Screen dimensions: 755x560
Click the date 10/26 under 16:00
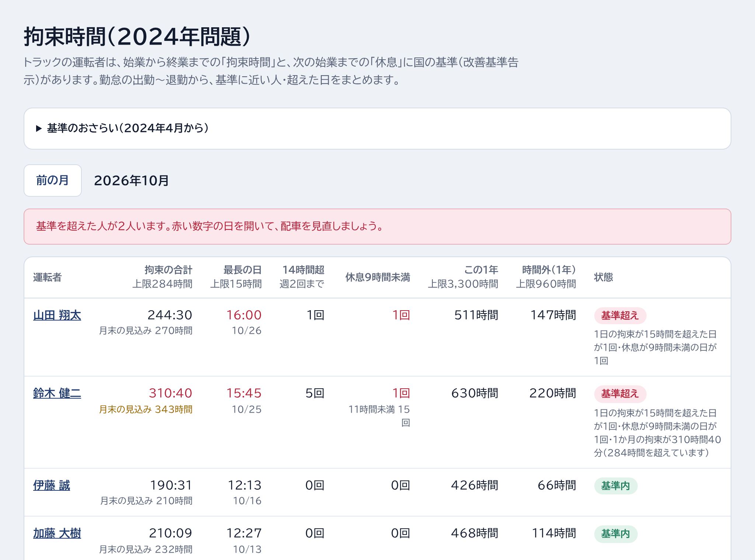click(x=246, y=331)
